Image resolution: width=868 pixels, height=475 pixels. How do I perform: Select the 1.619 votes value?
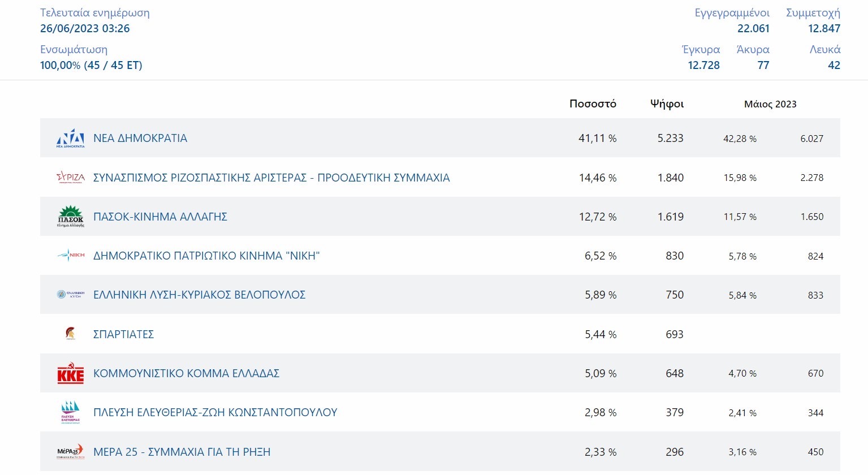pyautogui.click(x=670, y=217)
